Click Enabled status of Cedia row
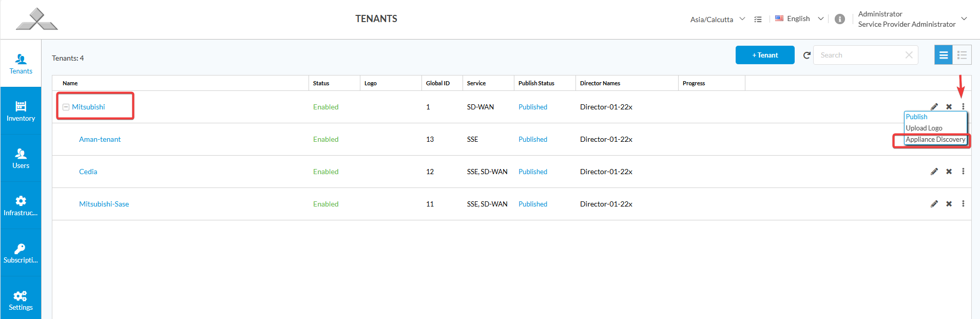 click(326, 172)
